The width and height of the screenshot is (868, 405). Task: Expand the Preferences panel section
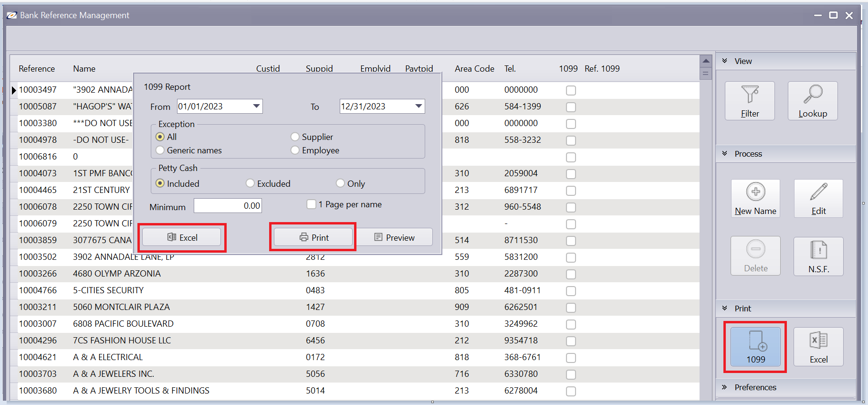725,387
